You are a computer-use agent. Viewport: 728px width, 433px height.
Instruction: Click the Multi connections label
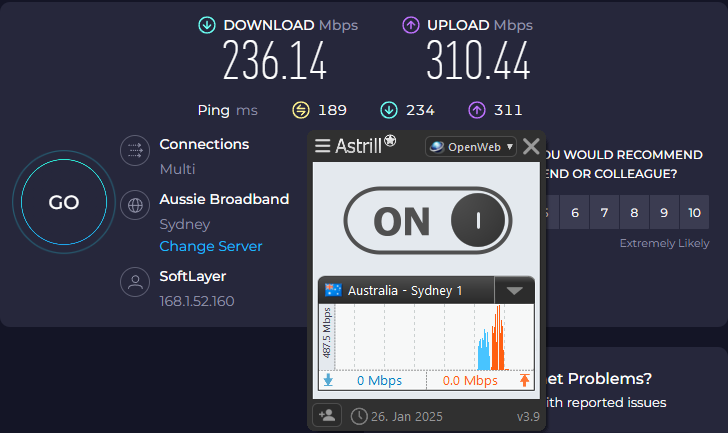click(177, 169)
